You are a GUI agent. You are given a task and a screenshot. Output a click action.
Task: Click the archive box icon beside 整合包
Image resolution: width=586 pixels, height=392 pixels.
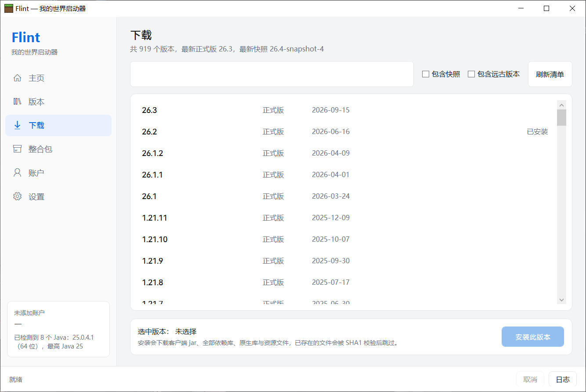click(18, 149)
